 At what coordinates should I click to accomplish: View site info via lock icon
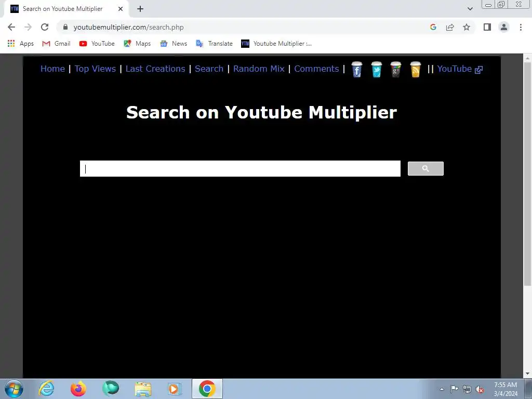point(65,27)
